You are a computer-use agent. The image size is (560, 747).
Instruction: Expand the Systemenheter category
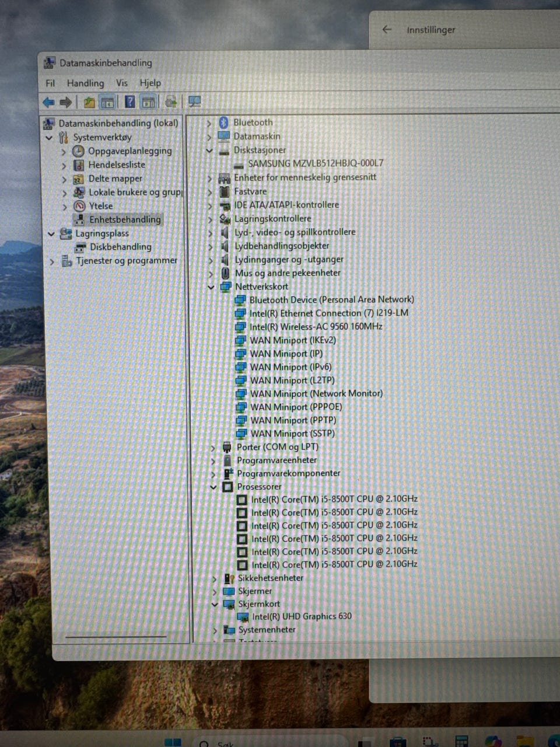click(215, 630)
